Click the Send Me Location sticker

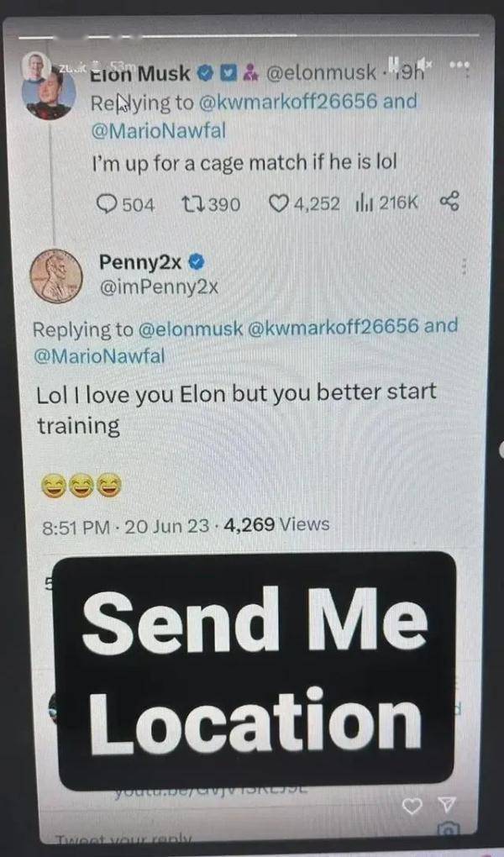coord(256,670)
